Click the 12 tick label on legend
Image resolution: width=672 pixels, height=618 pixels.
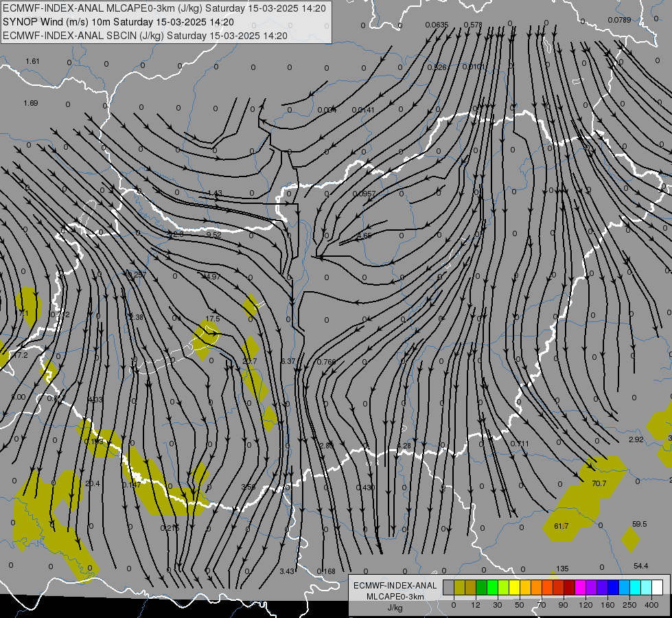tap(475, 605)
